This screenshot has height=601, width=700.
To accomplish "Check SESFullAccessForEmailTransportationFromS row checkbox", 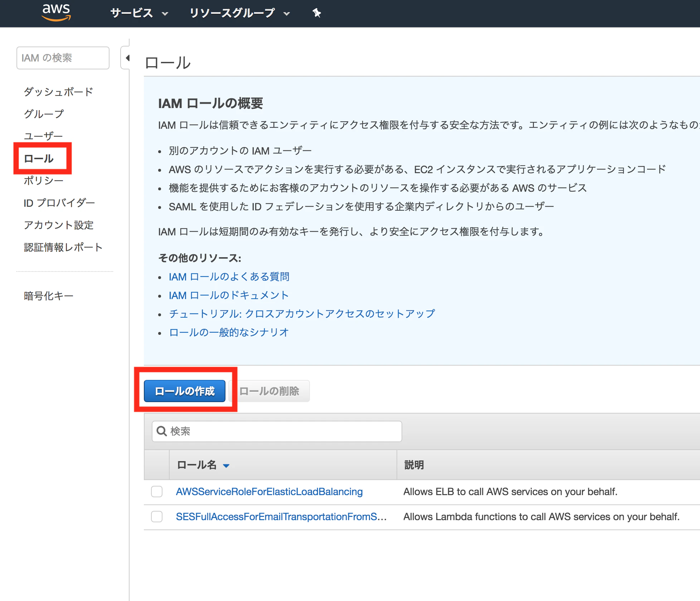I will [x=157, y=517].
